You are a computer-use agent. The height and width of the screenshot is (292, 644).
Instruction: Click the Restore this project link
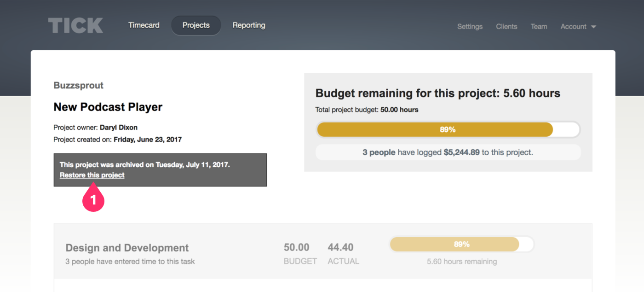pos(92,175)
